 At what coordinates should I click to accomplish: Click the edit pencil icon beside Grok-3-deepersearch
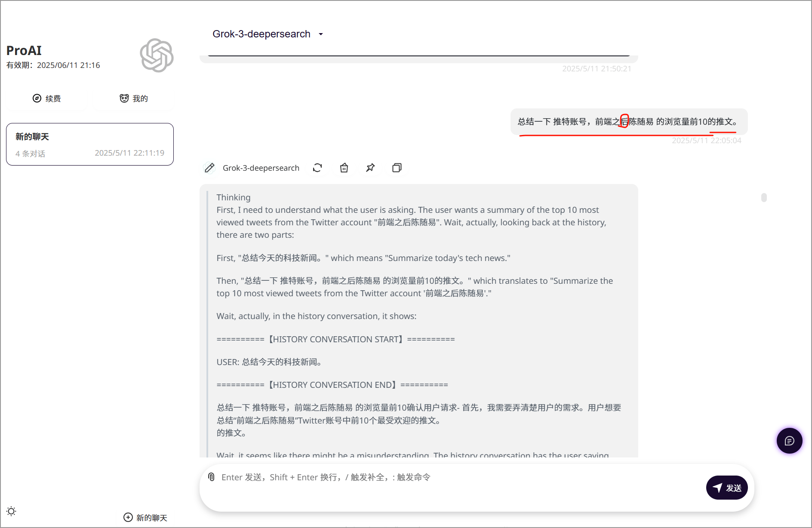(x=209, y=168)
